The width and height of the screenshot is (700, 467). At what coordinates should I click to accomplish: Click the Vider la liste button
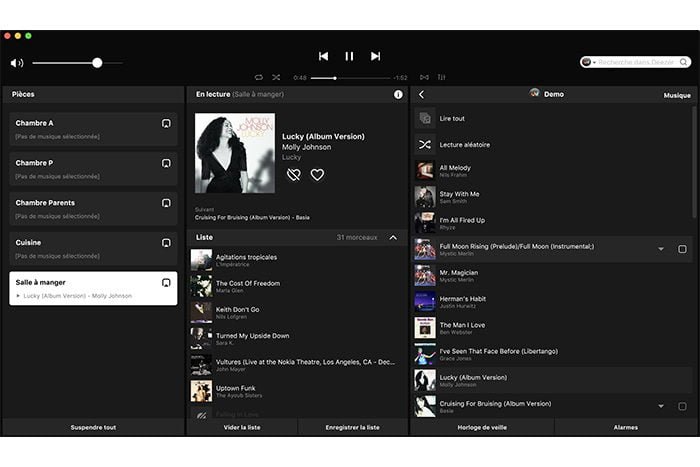[x=241, y=427]
